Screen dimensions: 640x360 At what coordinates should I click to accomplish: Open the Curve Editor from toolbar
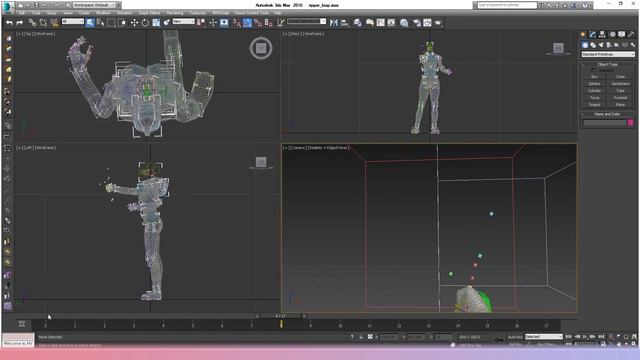(380, 23)
